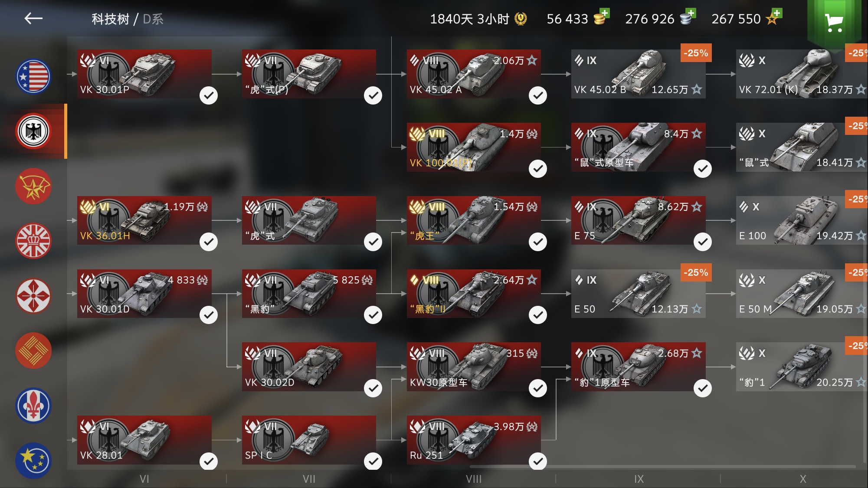Open the shop cart icon
Screen dimensions: 868x488
pos(834,22)
